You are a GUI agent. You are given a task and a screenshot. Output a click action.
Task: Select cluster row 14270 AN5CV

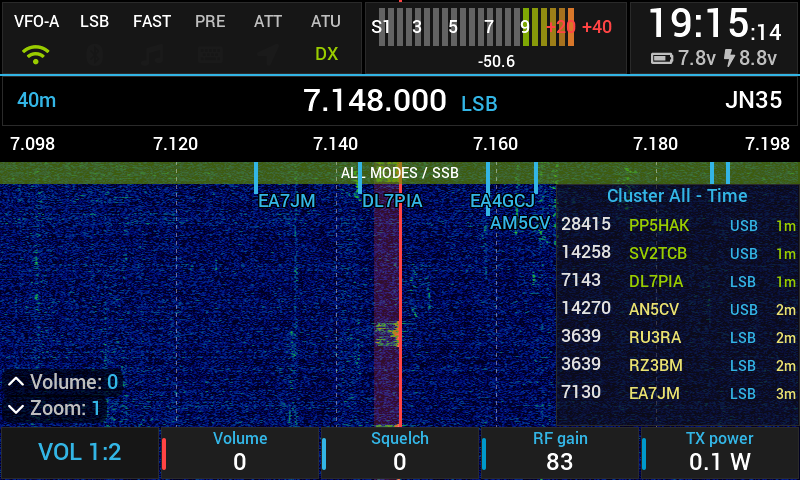[678, 309]
